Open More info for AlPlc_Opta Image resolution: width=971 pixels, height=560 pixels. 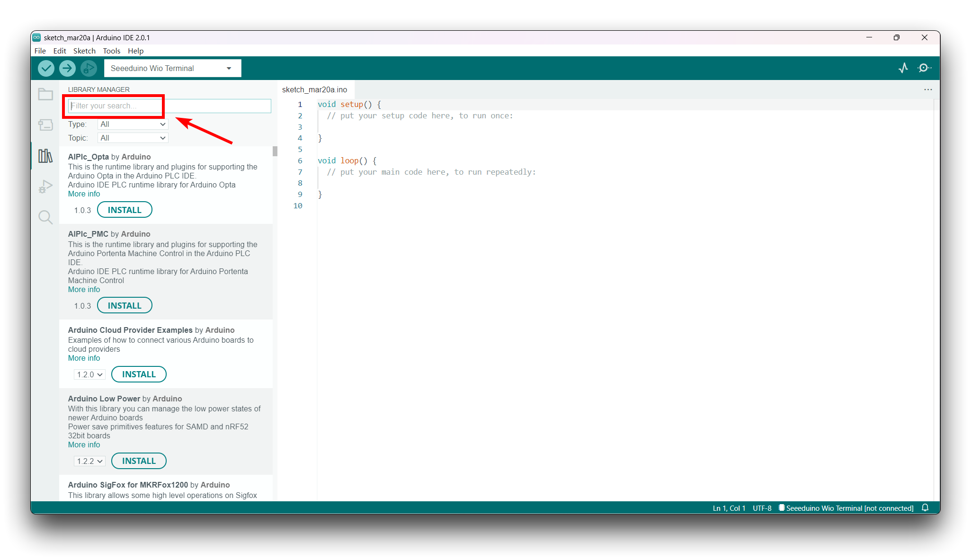pos(84,194)
